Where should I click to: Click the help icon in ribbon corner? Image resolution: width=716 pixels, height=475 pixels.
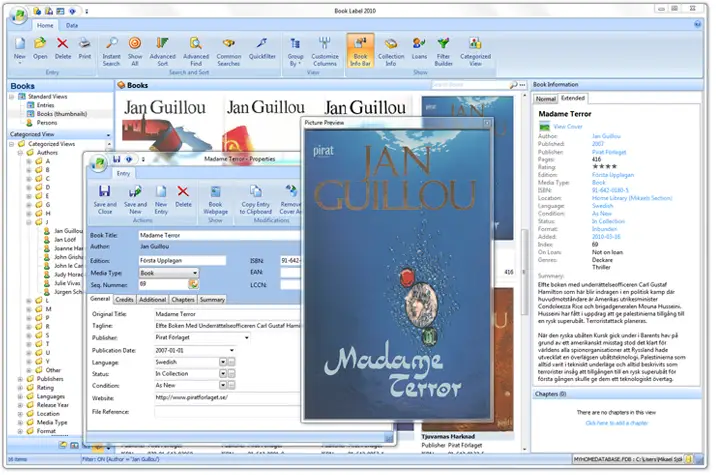[697, 24]
